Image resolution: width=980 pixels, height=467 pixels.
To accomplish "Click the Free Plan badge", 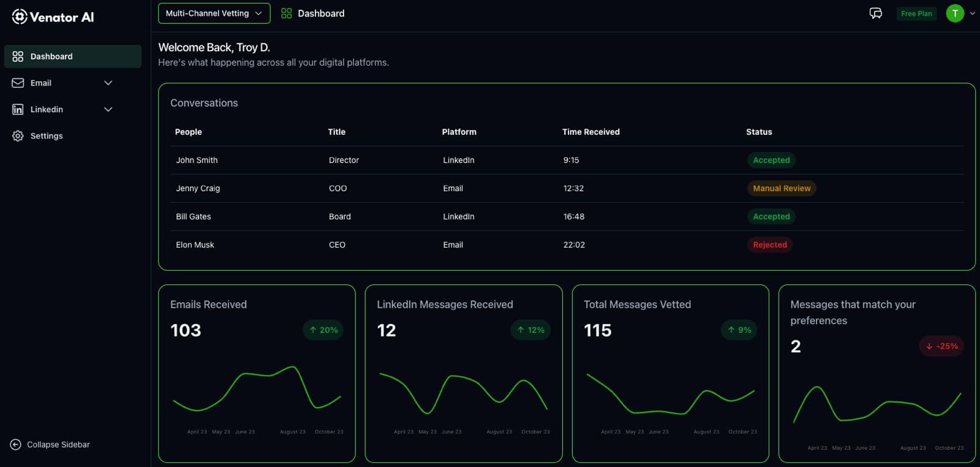I will 916,13.
